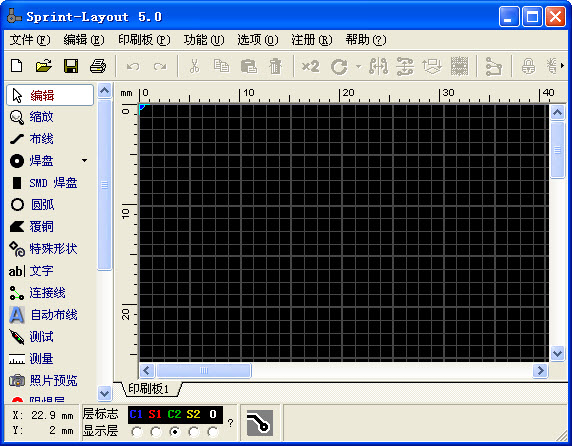Click the tool panel scroll-up arrow
The image size is (572, 446).
105,90
